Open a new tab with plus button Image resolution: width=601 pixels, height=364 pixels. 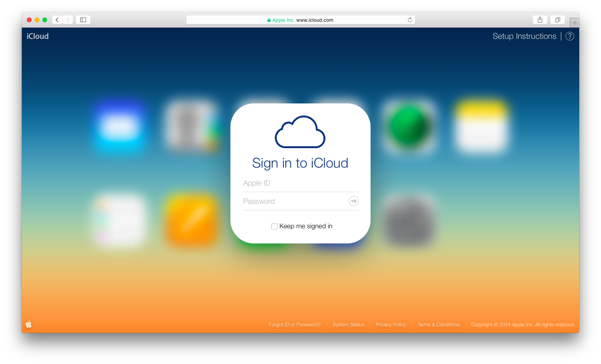coord(575,23)
